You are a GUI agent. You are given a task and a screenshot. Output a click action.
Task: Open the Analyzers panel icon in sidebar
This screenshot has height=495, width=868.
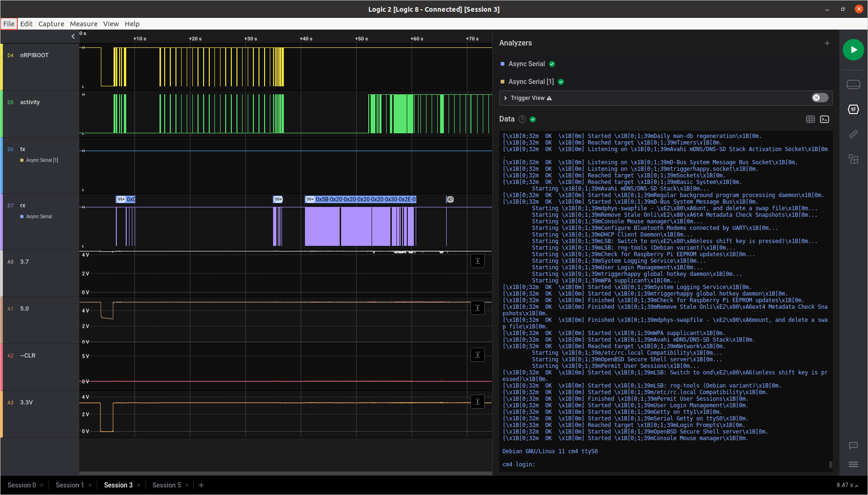(x=853, y=109)
